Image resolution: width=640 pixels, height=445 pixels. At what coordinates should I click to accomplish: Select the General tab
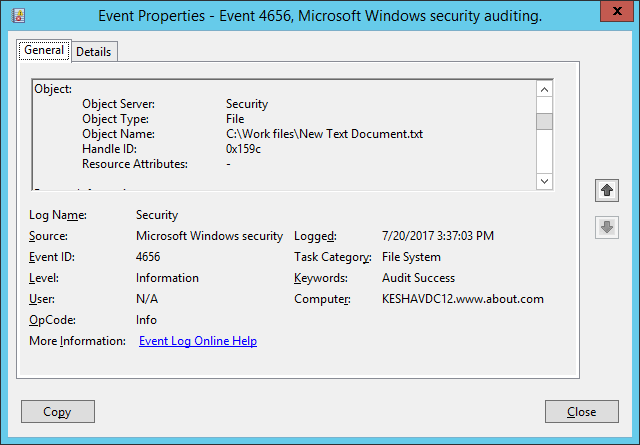tap(44, 50)
